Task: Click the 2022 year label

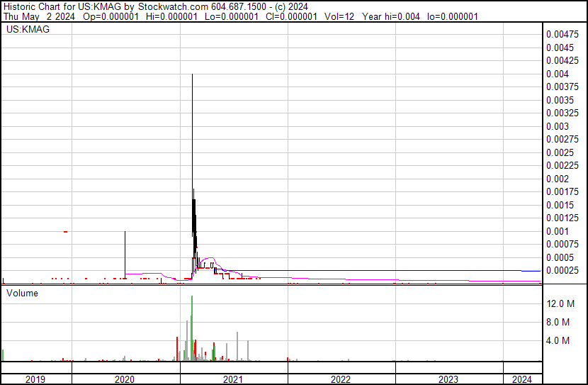Action: coord(341,379)
